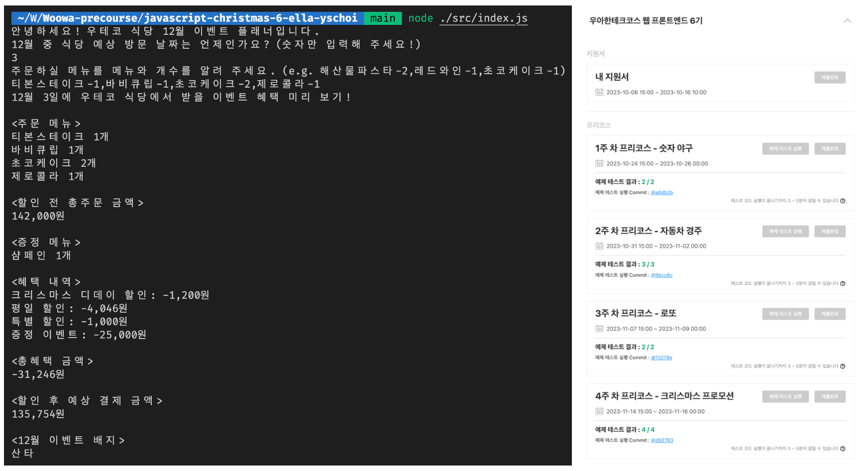Open commit link @9bcc6c
Image resolution: width=868 pixels, height=471 pixels.
(661, 275)
